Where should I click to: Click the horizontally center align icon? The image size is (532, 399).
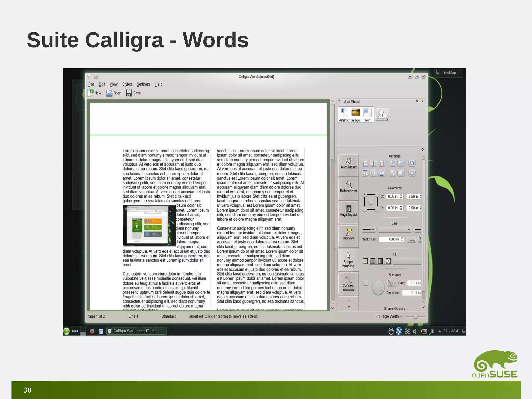coord(374,163)
